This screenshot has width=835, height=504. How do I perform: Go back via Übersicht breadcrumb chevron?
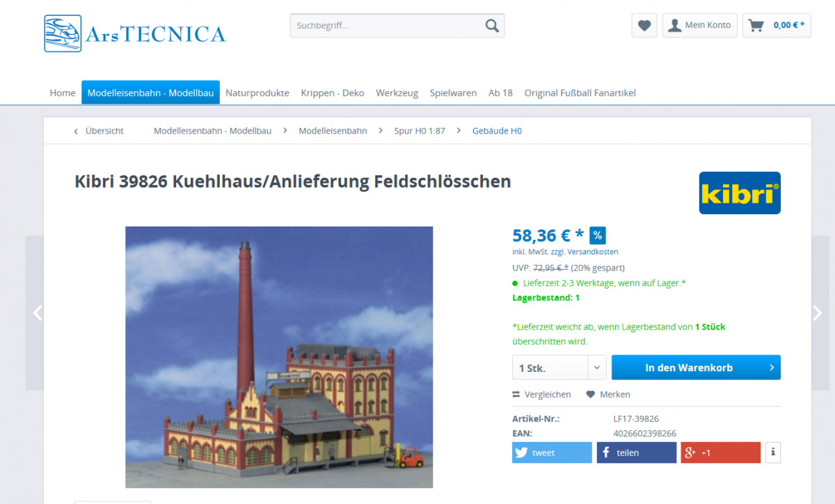pyautogui.click(x=76, y=131)
